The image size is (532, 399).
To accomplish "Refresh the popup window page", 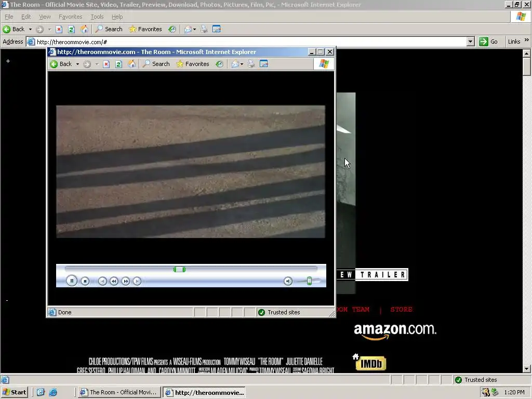I will (118, 64).
